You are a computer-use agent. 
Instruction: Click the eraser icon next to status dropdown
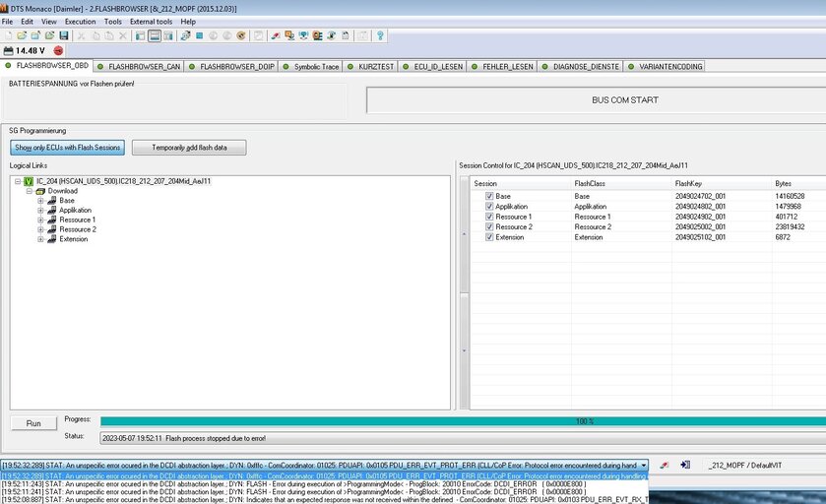click(665, 465)
